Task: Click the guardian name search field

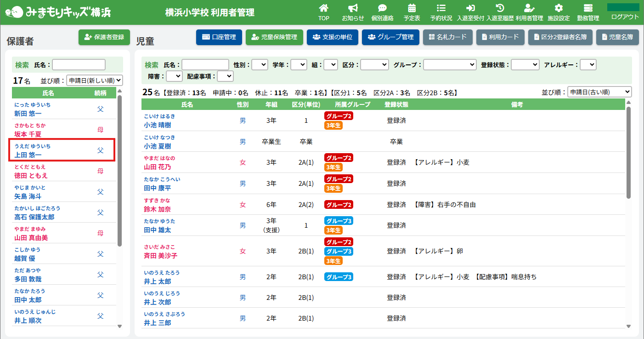Action: coord(79,65)
